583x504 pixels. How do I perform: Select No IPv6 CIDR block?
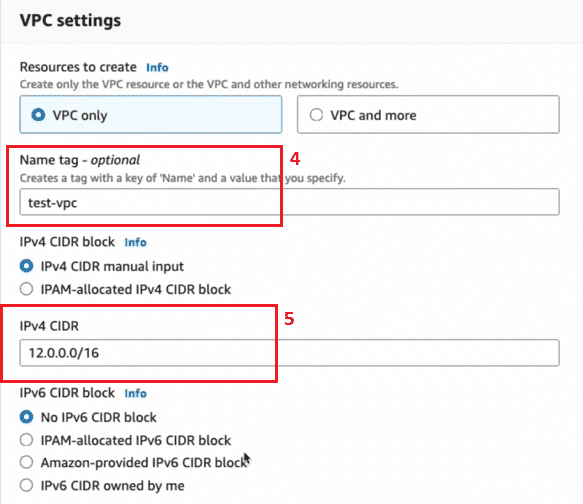pyautogui.click(x=88, y=417)
